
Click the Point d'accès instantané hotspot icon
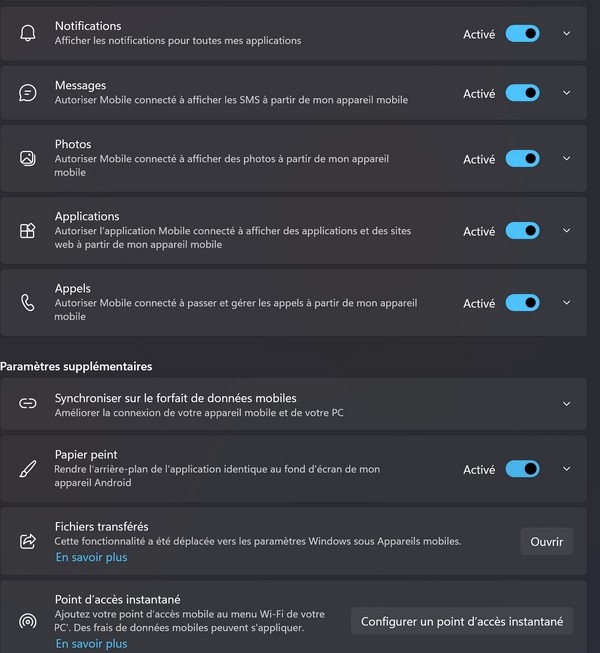(27, 621)
